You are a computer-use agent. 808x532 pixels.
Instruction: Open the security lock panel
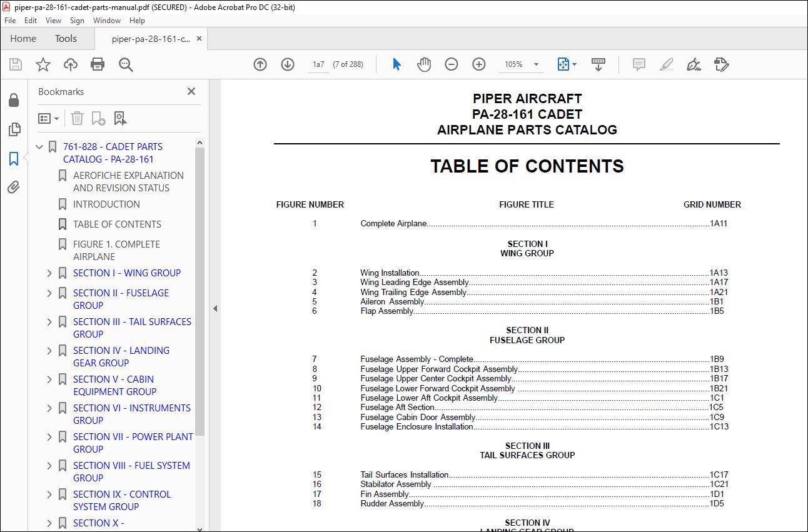14,101
